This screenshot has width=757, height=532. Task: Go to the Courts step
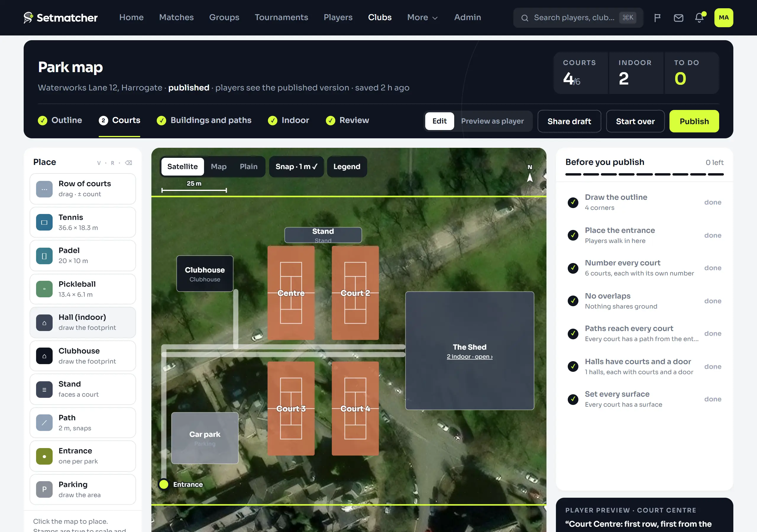119,120
